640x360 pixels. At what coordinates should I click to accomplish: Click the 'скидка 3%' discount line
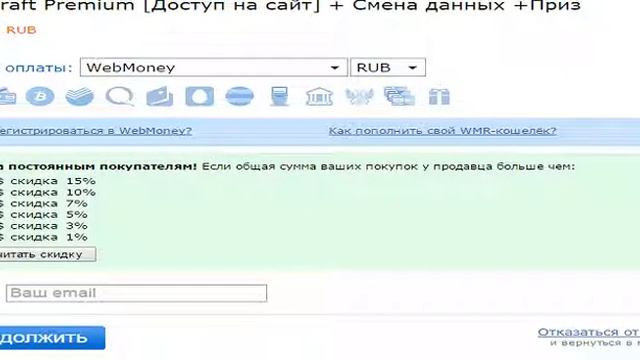point(44,226)
